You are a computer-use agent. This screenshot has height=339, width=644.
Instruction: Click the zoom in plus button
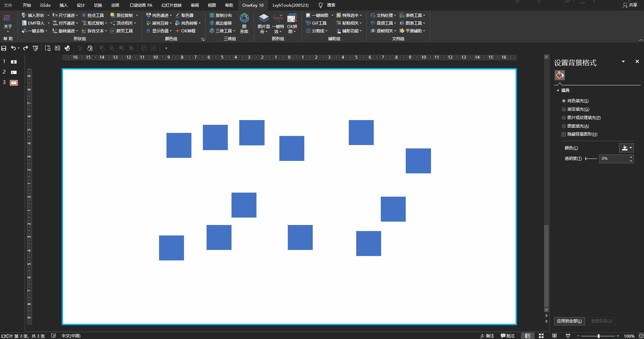pos(618,336)
